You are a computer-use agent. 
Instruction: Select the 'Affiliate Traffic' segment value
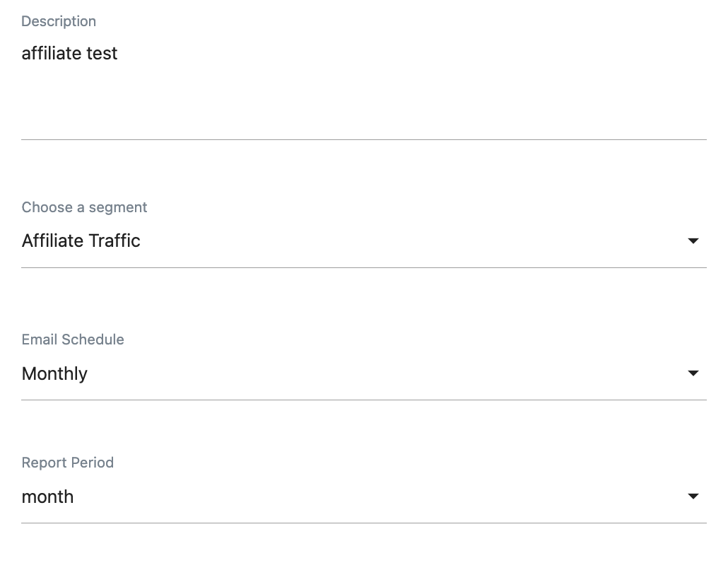coord(81,241)
